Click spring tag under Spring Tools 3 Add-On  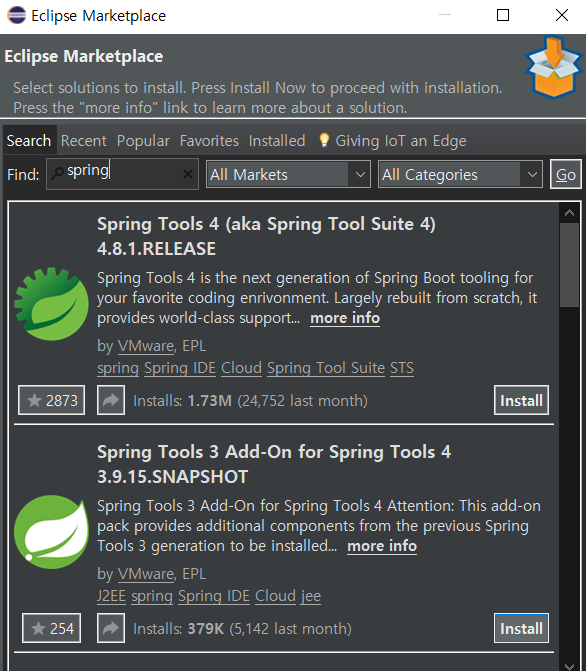[x=152, y=596]
